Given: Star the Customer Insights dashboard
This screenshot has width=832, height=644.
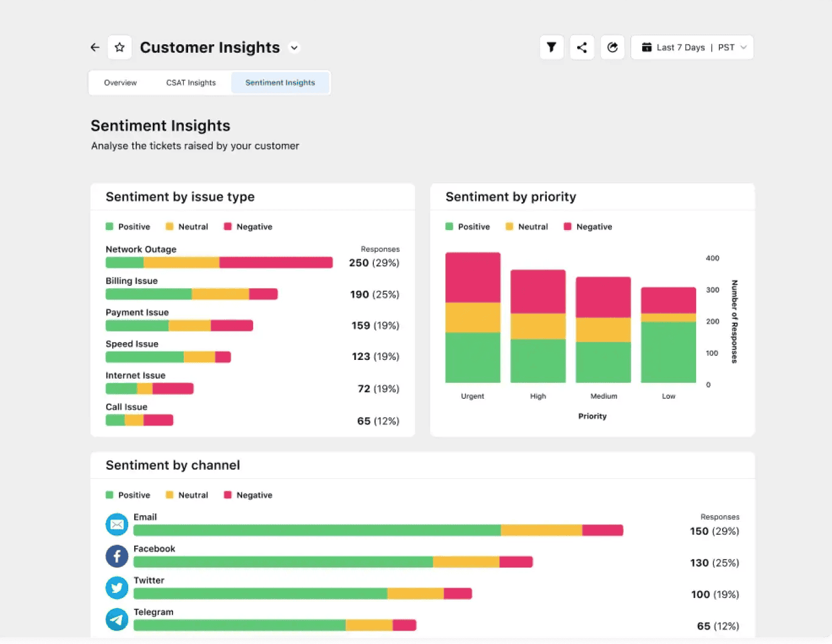Looking at the screenshot, I should coord(120,47).
